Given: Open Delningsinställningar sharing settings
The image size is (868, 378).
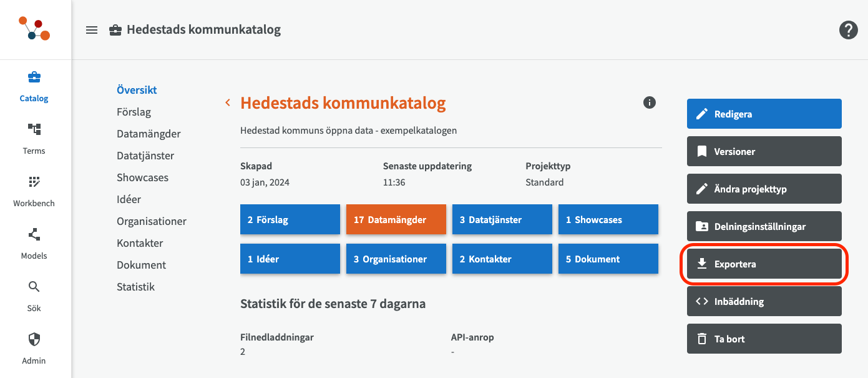Looking at the screenshot, I should pos(764,227).
